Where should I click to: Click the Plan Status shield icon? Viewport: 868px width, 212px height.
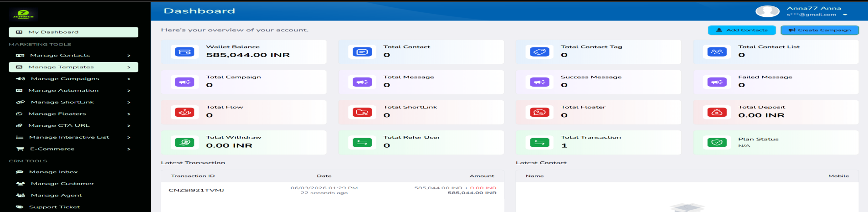click(717, 142)
